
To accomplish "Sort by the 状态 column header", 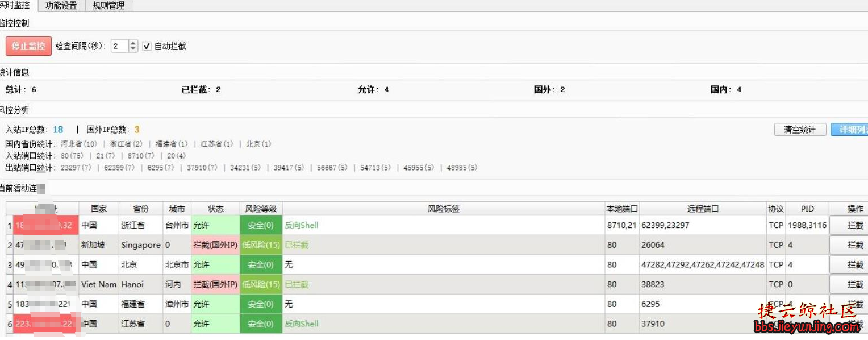I will pyautogui.click(x=215, y=209).
